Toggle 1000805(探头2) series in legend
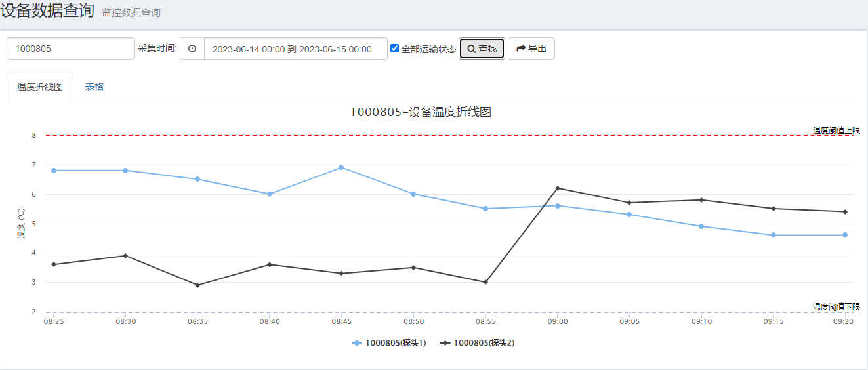 click(484, 343)
